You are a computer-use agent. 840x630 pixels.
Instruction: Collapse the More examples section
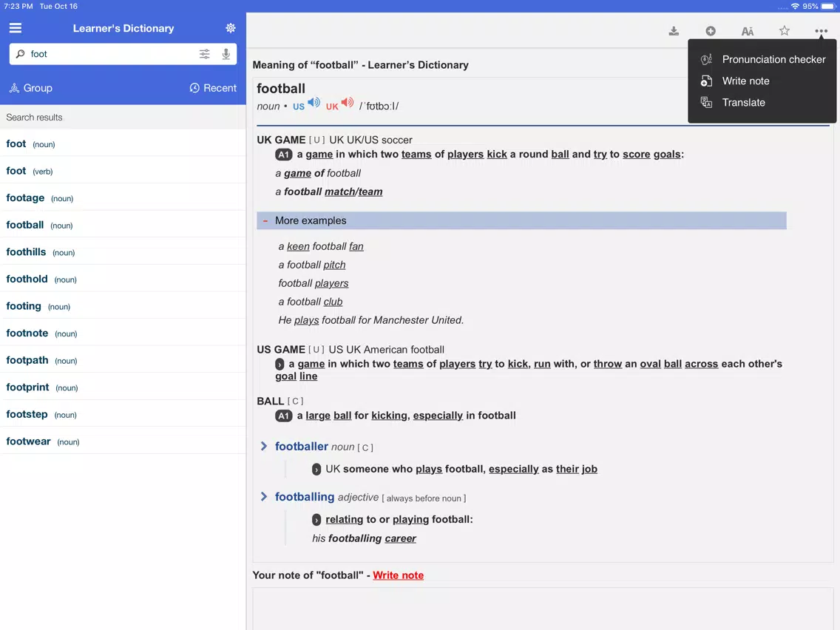[x=521, y=220]
